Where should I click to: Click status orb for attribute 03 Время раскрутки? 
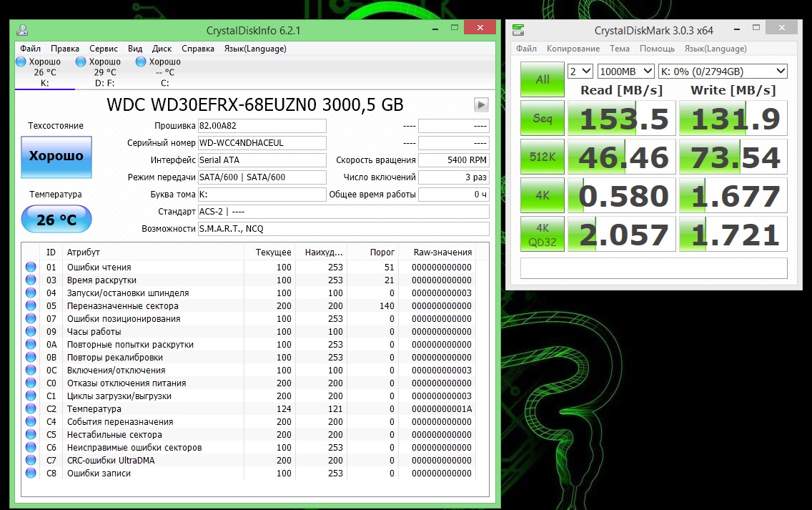31,280
